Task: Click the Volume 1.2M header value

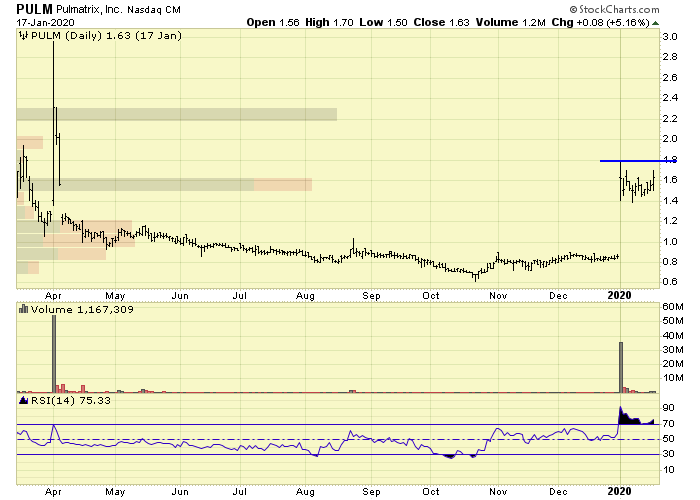Action: [510, 22]
